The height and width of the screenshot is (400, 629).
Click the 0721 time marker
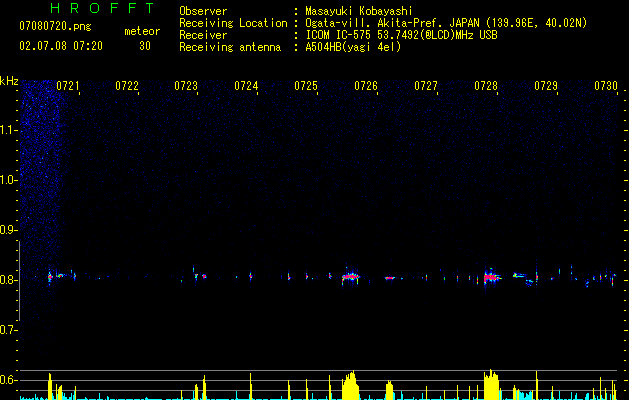[67, 86]
